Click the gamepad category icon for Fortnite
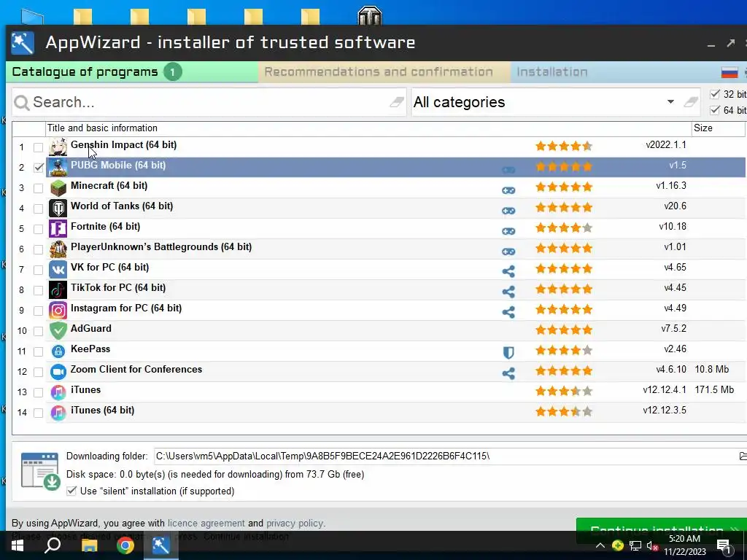 tap(508, 231)
